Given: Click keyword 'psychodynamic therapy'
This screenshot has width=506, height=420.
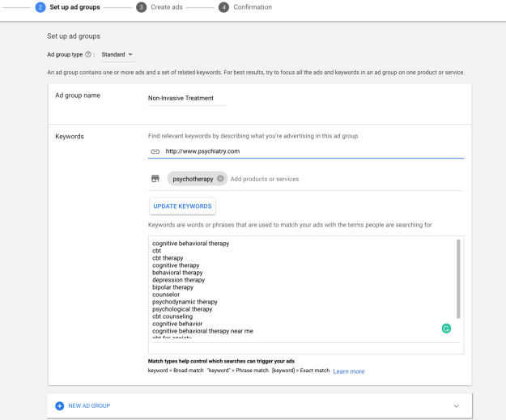Looking at the screenshot, I should pos(185,302).
